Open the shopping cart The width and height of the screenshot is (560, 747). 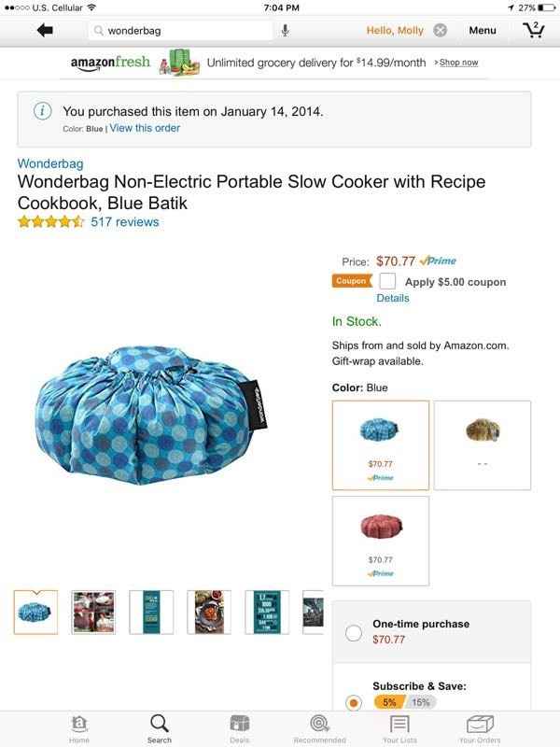pos(533,30)
